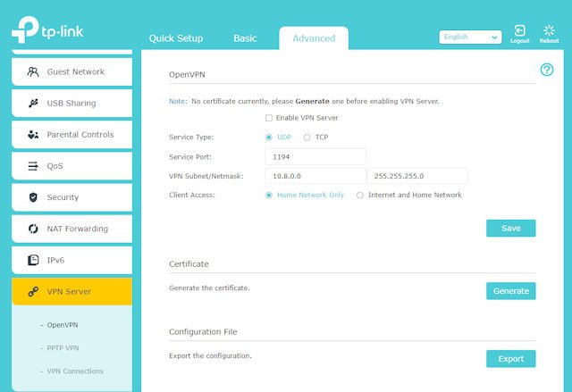Open the NAT Forwarding menu

[x=71, y=229]
